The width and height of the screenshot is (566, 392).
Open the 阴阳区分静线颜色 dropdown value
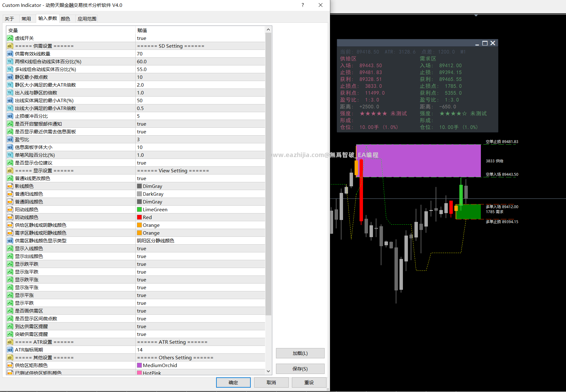201,241
